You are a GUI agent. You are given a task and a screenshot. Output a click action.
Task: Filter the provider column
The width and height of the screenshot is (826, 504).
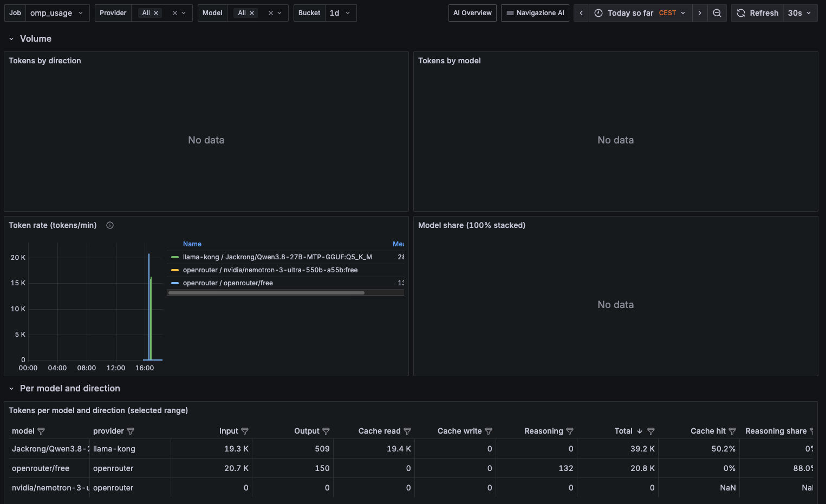click(131, 431)
